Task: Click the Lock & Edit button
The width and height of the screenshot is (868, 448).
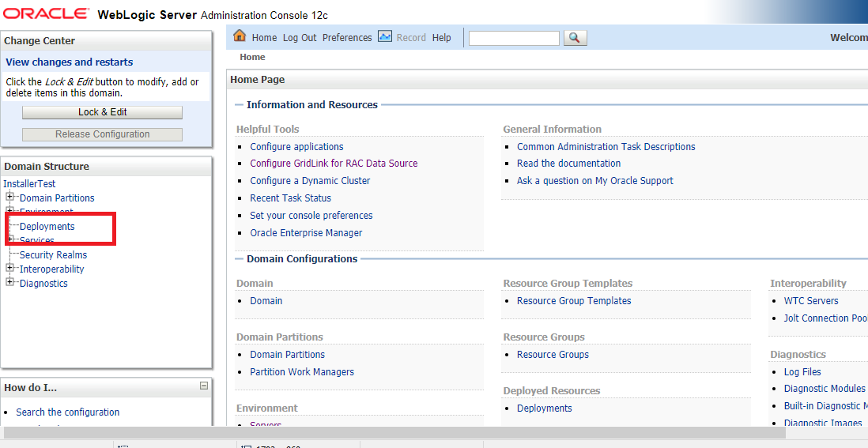Action: (x=103, y=112)
